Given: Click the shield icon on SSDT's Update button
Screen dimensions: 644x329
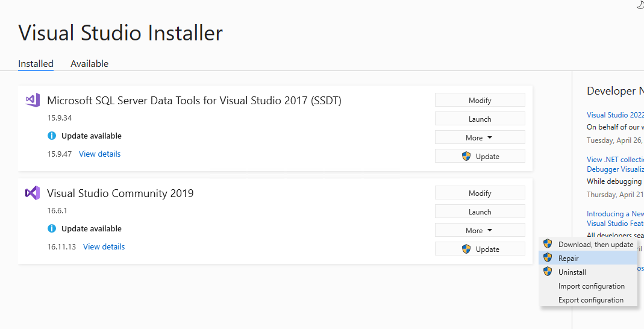Looking at the screenshot, I should pyautogui.click(x=466, y=156).
